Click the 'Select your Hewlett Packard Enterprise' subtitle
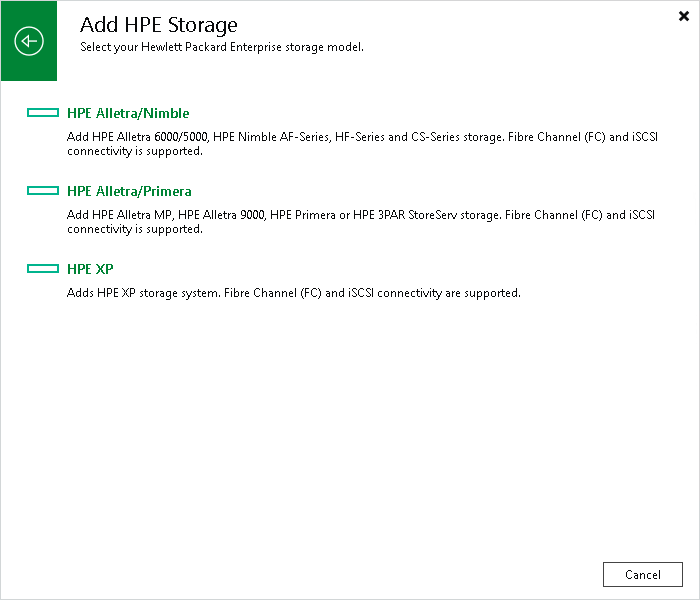The width and height of the screenshot is (700, 600). 222,47
